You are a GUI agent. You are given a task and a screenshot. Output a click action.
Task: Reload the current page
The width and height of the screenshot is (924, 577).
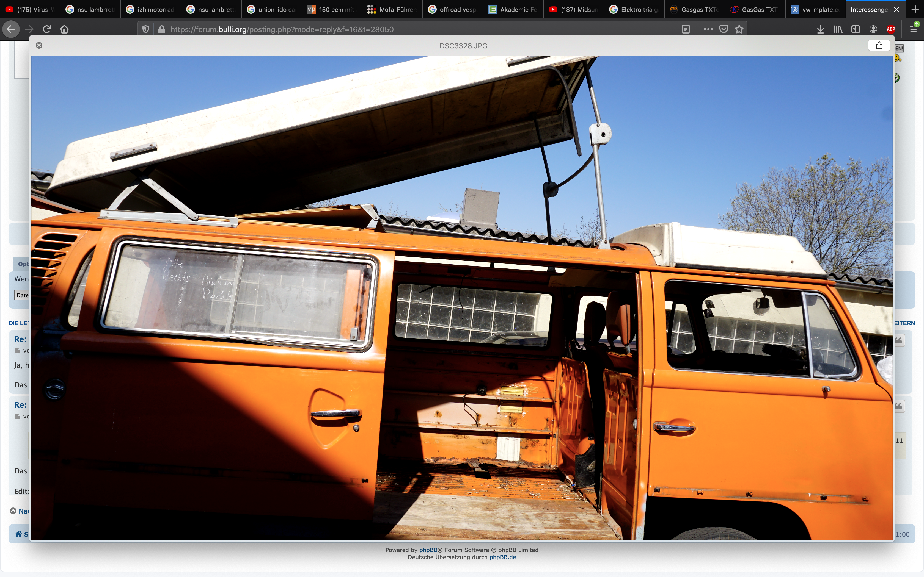47,29
